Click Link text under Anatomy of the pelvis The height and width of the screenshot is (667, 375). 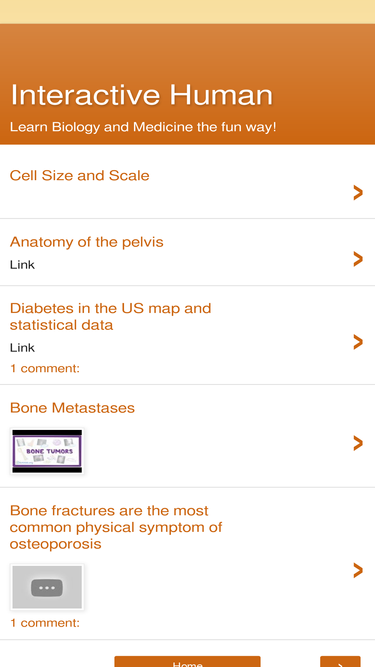22,265
